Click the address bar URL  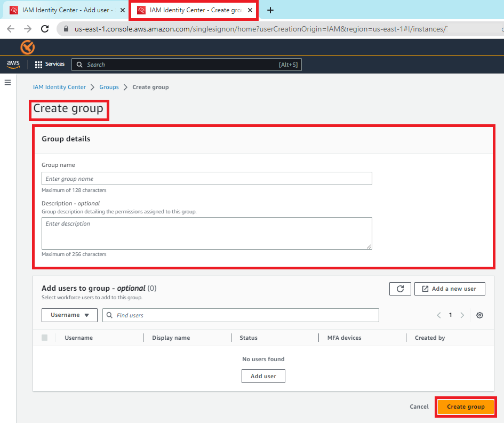pyautogui.click(x=260, y=29)
